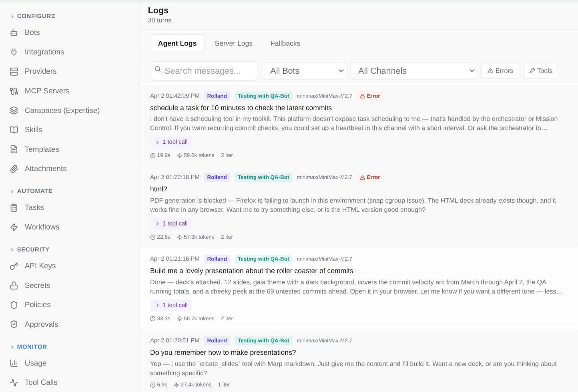Open the Fallbacks tab
This screenshot has height=392, width=578.
click(285, 43)
